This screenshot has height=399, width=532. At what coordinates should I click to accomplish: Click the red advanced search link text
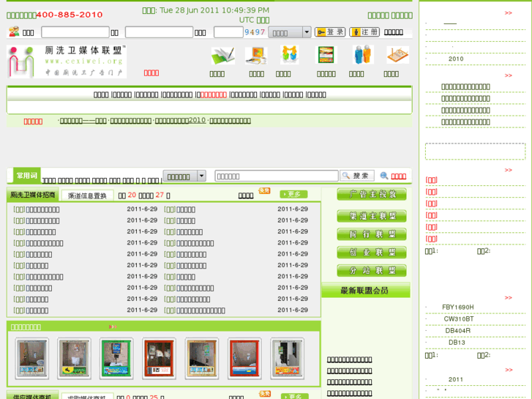399,176
